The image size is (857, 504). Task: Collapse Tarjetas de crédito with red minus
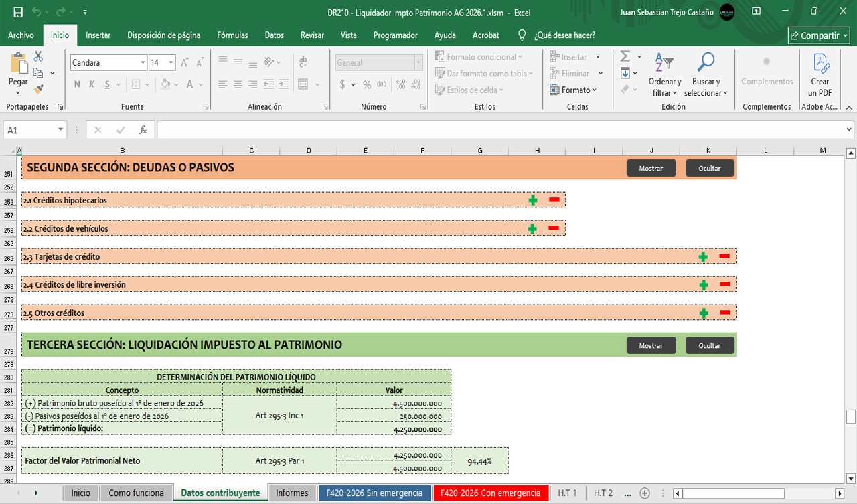(724, 256)
